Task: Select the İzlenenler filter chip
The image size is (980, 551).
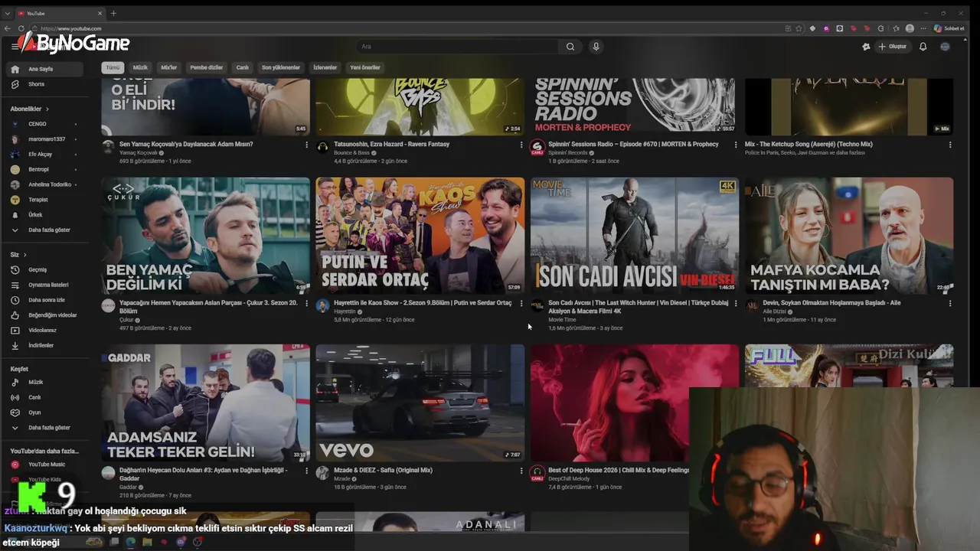Action: [x=325, y=67]
